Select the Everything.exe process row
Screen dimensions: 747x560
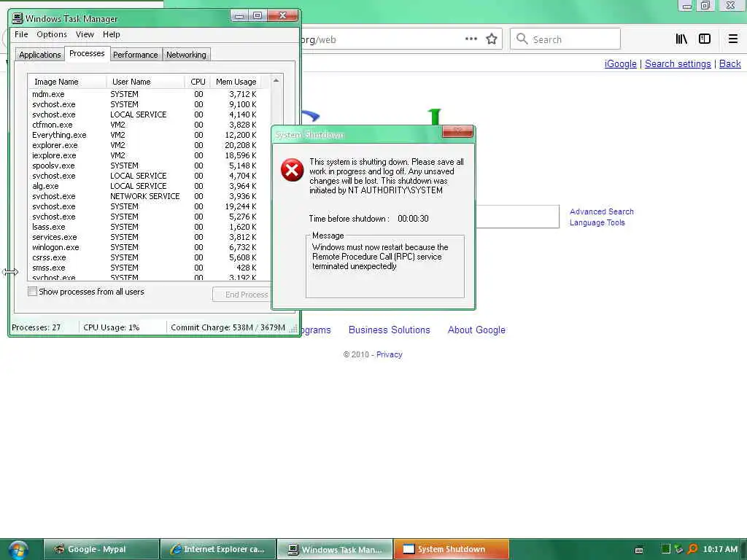click(x=149, y=135)
